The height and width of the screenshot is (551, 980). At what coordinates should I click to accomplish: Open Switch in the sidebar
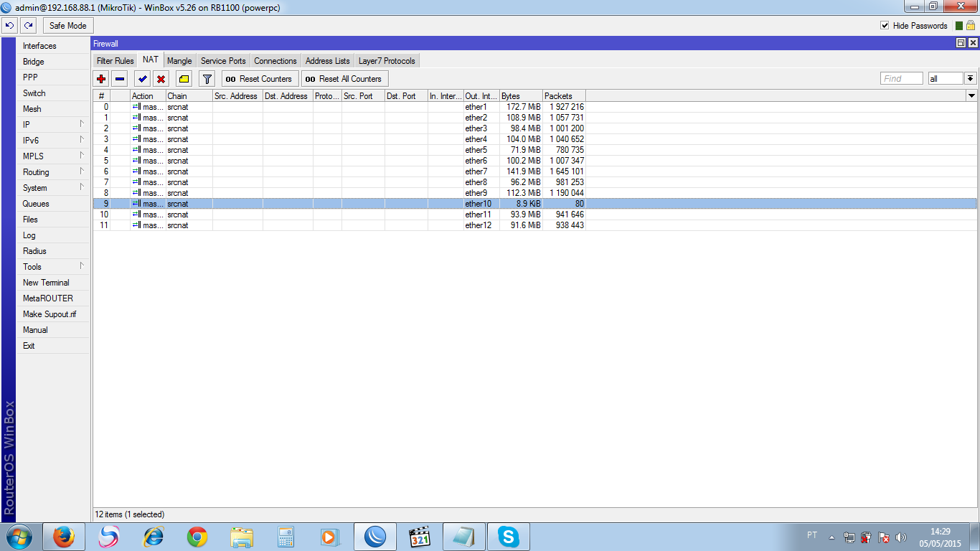point(54,93)
